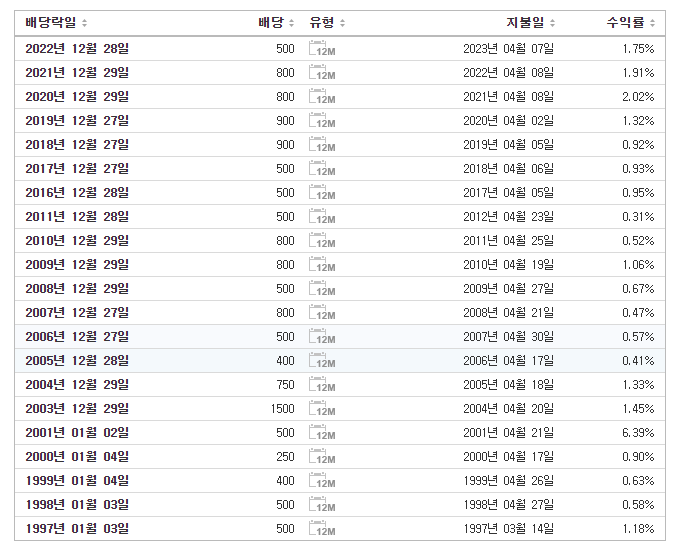Click the dividend value 250
Viewport: 679px width, 553px height.
(285, 457)
